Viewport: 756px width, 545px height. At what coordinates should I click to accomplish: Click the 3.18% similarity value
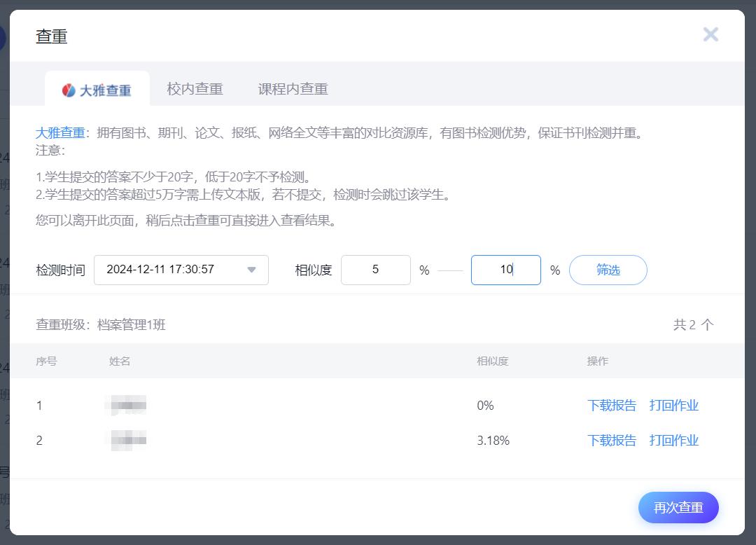pyautogui.click(x=493, y=440)
